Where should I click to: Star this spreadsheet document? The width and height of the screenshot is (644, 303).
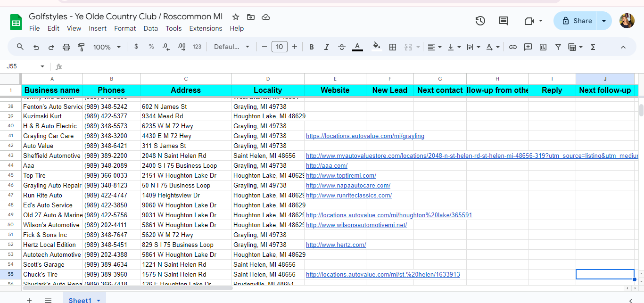click(x=236, y=17)
